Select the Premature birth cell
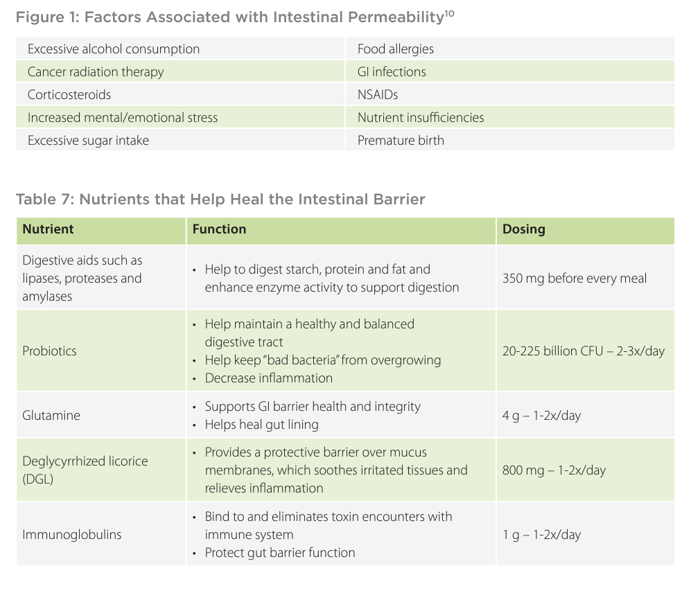Viewport: 700px width, 593px height. pos(401,141)
